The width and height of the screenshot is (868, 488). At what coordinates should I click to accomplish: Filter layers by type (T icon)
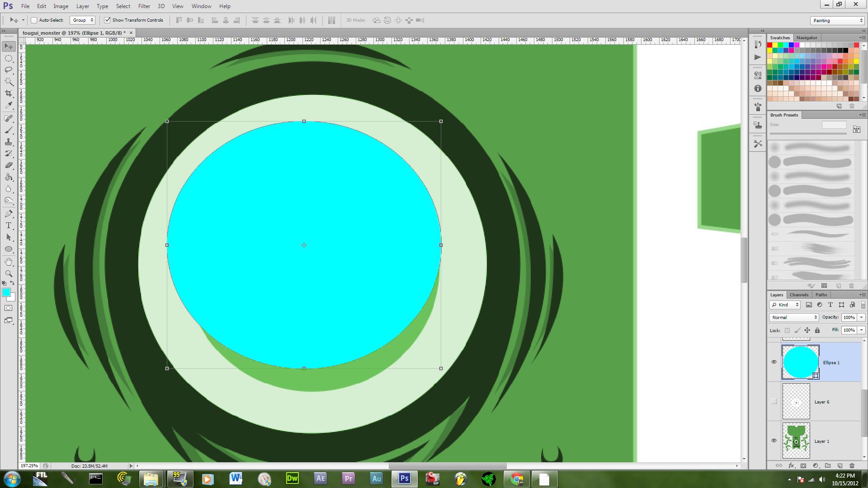coord(830,305)
